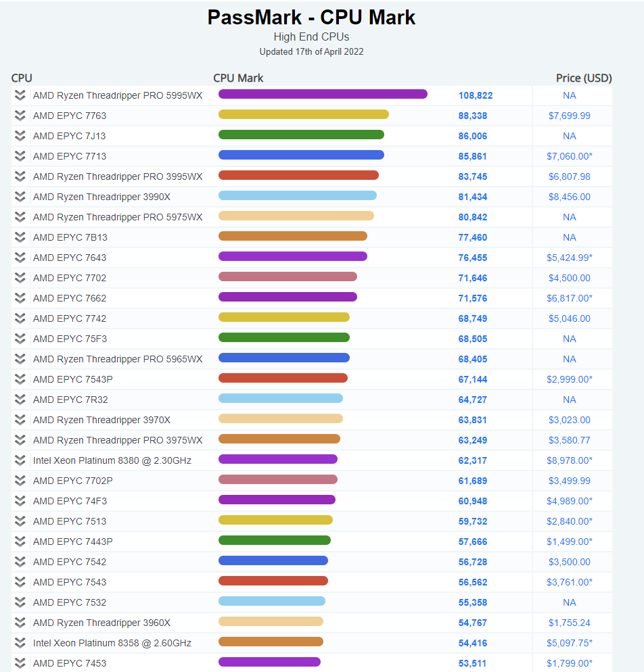
Task: Open the AMD Ryzen Threadripper PRO 5975WX link
Action: point(118,217)
